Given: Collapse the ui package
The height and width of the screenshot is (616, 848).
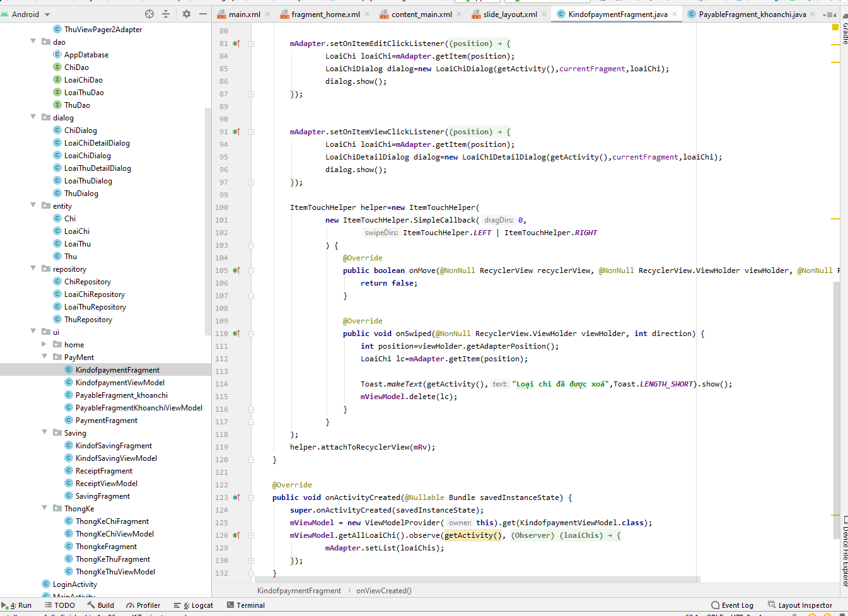Looking at the screenshot, I should pos(33,332).
